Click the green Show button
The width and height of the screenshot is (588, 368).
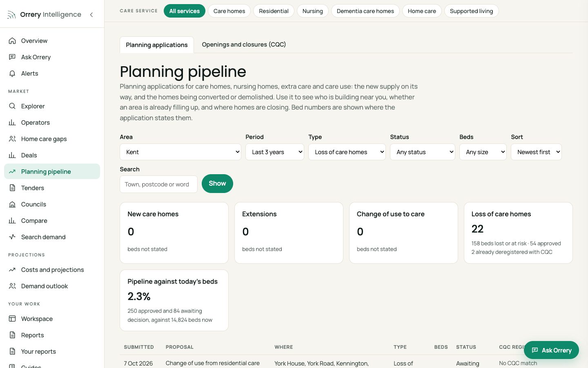(x=217, y=184)
